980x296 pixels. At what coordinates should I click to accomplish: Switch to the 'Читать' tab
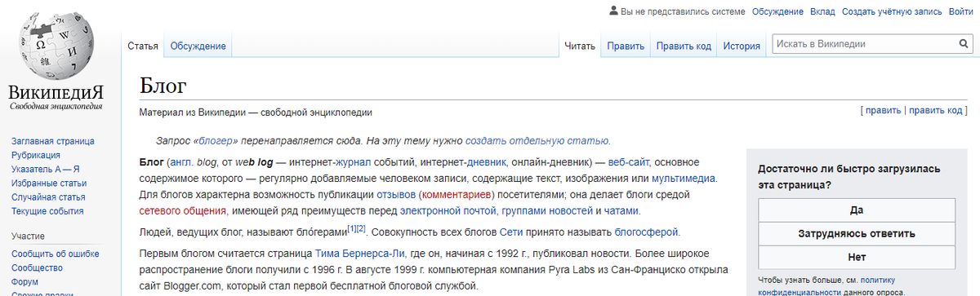click(580, 46)
